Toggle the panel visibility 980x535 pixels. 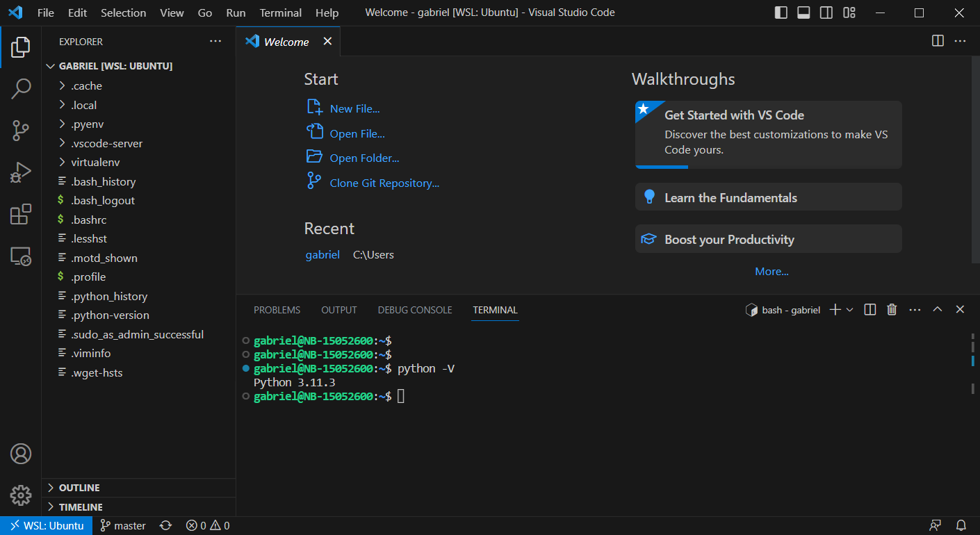pyautogui.click(x=803, y=12)
